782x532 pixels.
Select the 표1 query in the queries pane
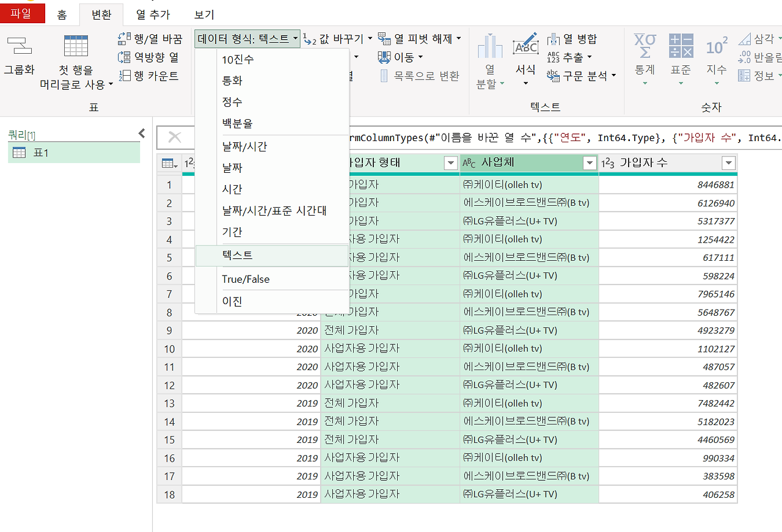[x=74, y=153]
